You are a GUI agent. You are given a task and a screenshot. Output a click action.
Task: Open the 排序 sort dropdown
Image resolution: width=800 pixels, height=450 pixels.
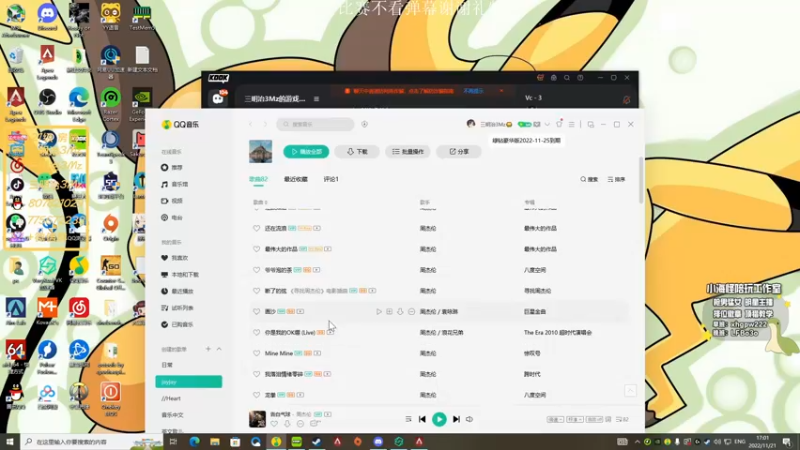[x=616, y=180]
